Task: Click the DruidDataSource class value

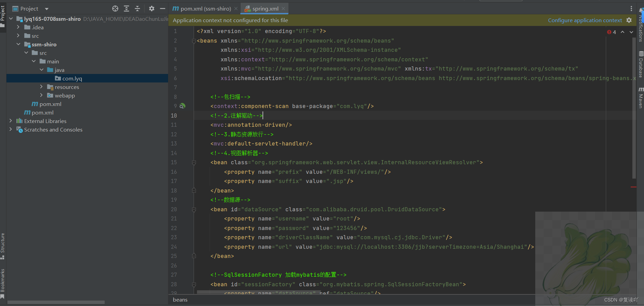Action: click(374, 210)
